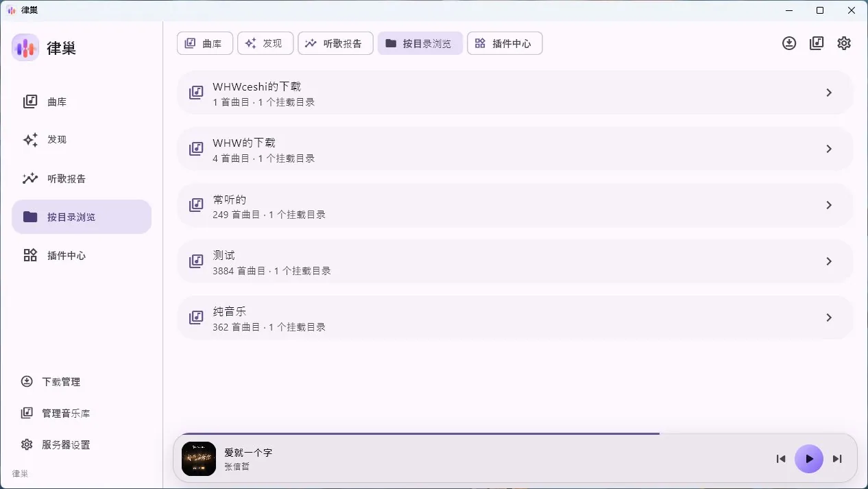The image size is (868, 489).
Task: Expand WHWceshi的下载 with its chevron
Action: (x=829, y=93)
